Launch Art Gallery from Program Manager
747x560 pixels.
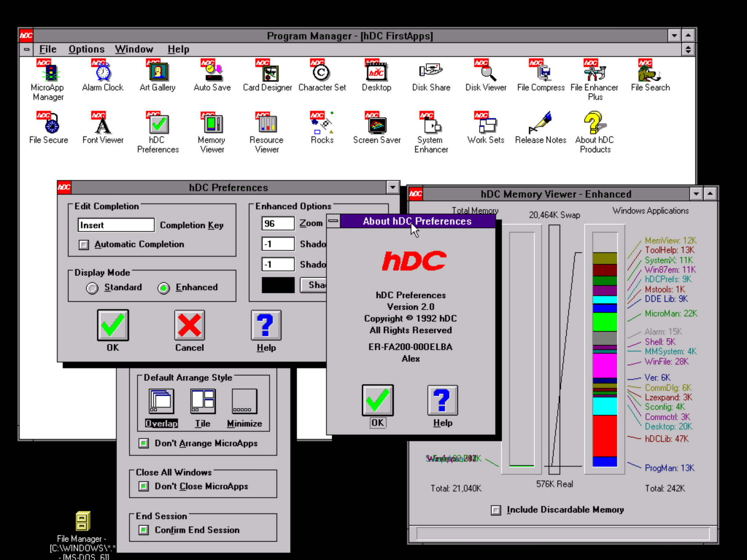158,72
